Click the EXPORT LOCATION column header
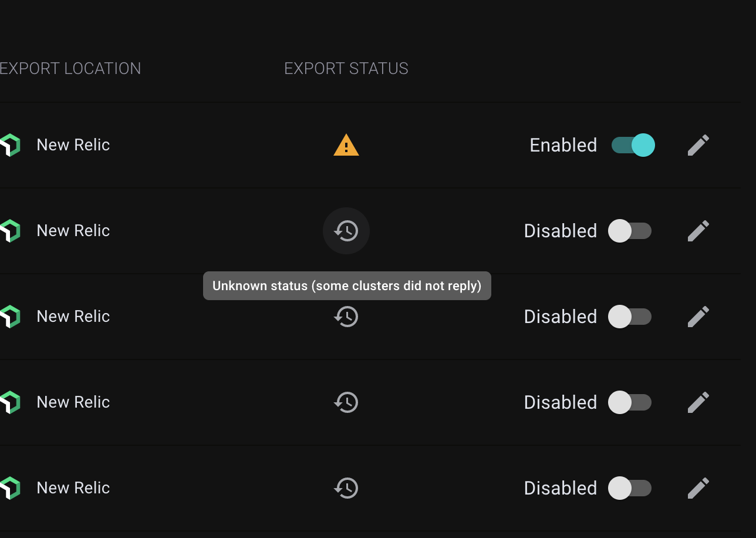Image resolution: width=756 pixels, height=538 pixels. [70, 68]
